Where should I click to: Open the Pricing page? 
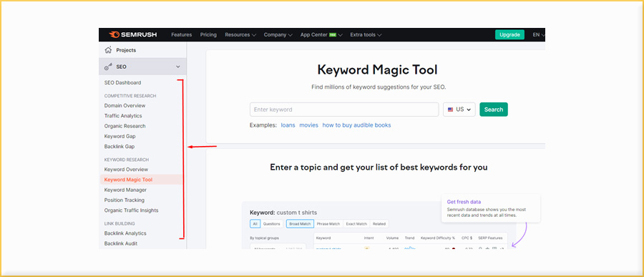208,35
